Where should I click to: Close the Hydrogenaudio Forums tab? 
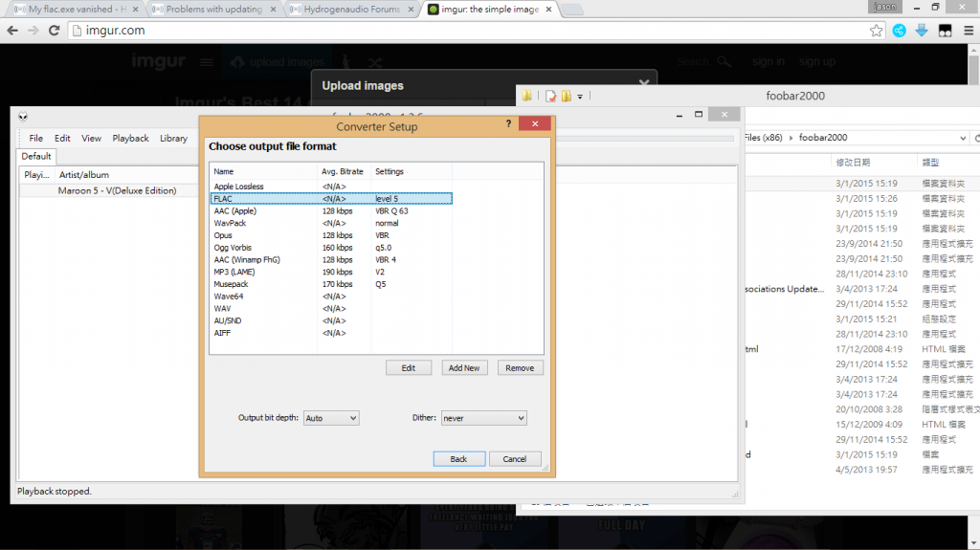click(x=411, y=10)
